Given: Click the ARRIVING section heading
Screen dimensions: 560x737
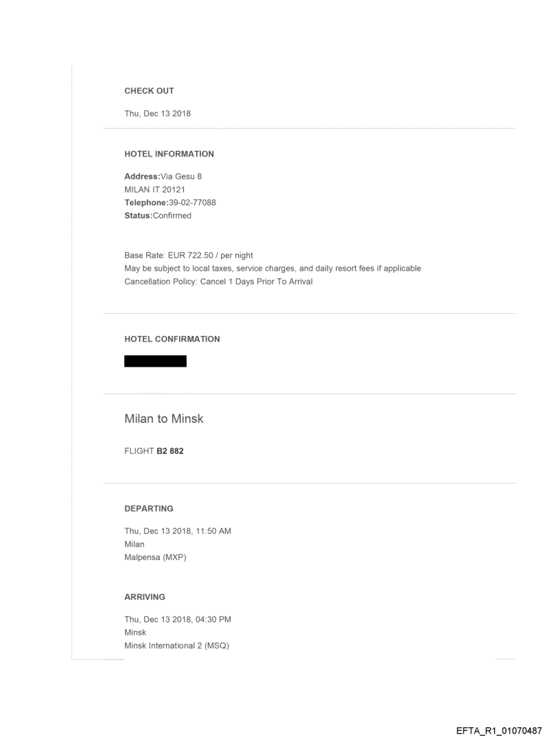Looking at the screenshot, I should click(x=145, y=597).
